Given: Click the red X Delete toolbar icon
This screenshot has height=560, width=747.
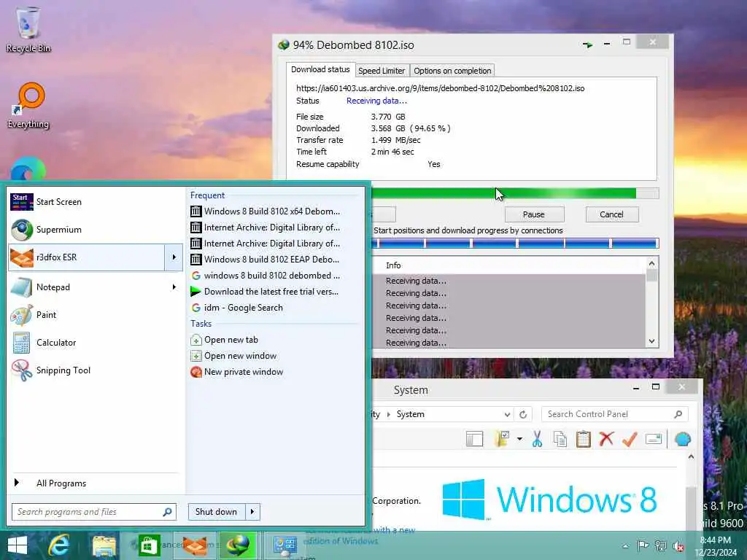Looking at the screenshot, I should coord(606,439).
